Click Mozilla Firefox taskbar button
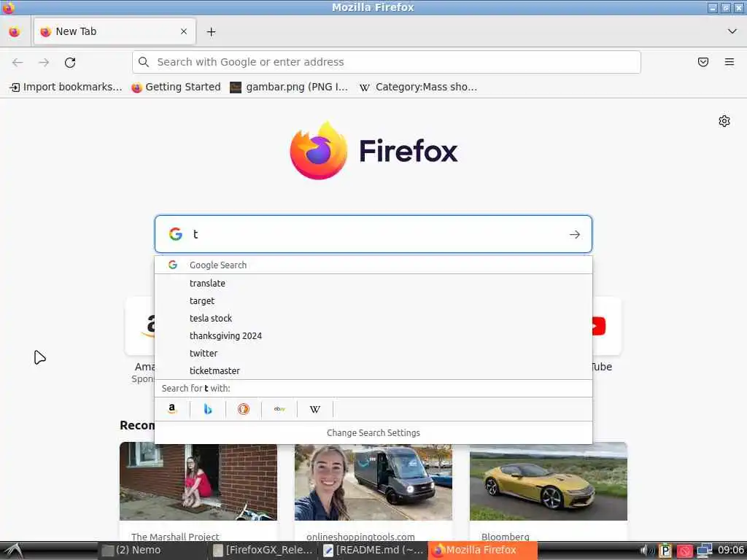The image size is (747, 560). point(483,550)
